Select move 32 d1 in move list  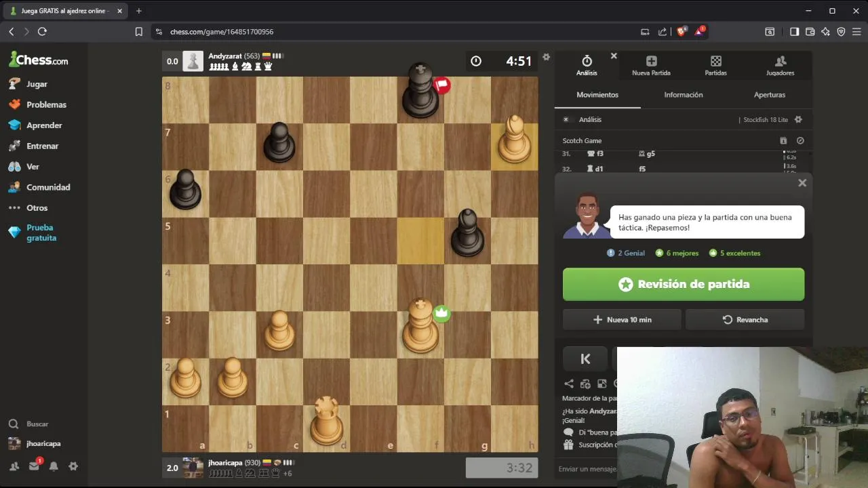[x=595, y=169]
